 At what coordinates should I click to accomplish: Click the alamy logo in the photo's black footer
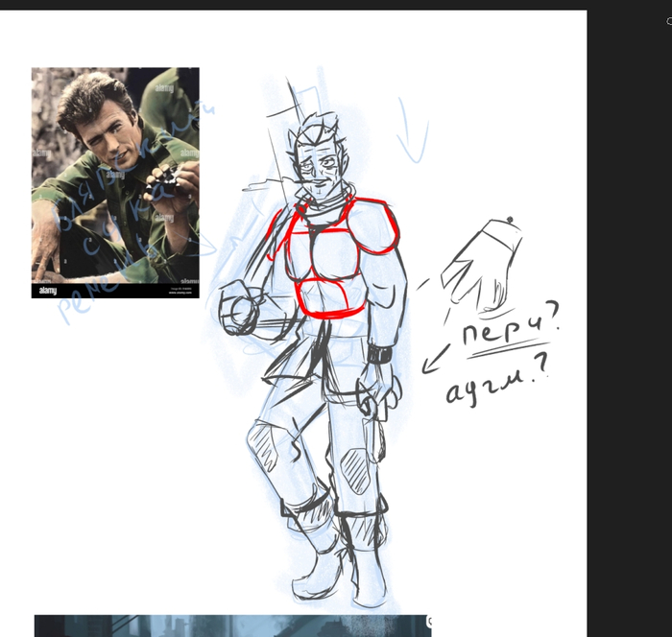[48, 291]
